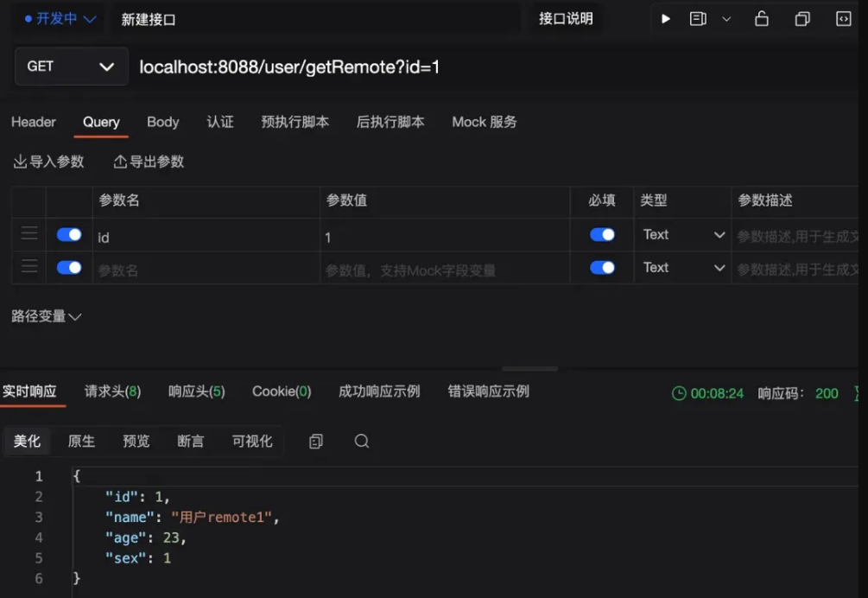Click the empty row drag handle icon
This screenshot has width=868, height=598.
pyautogui.click(x=29, y=266)
